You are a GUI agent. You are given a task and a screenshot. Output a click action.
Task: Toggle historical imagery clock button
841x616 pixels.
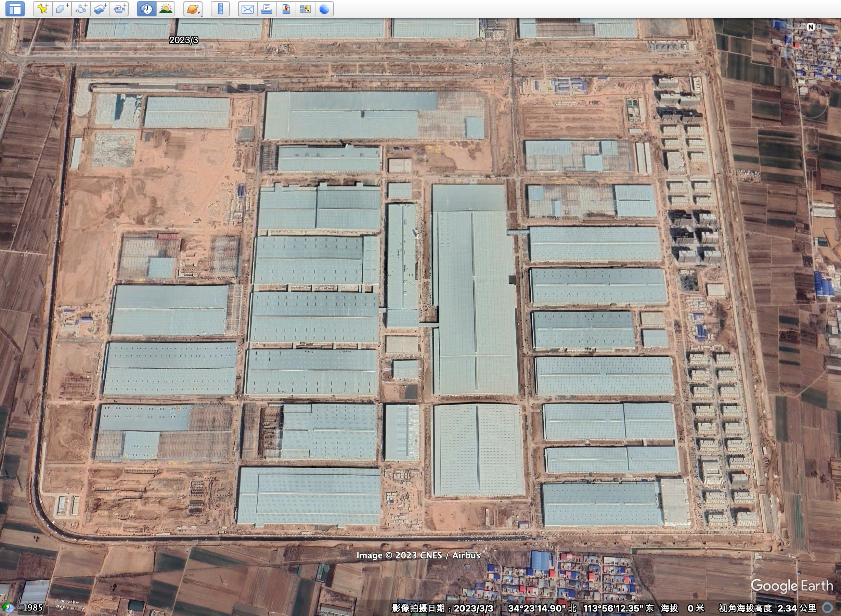pos(146,9)
